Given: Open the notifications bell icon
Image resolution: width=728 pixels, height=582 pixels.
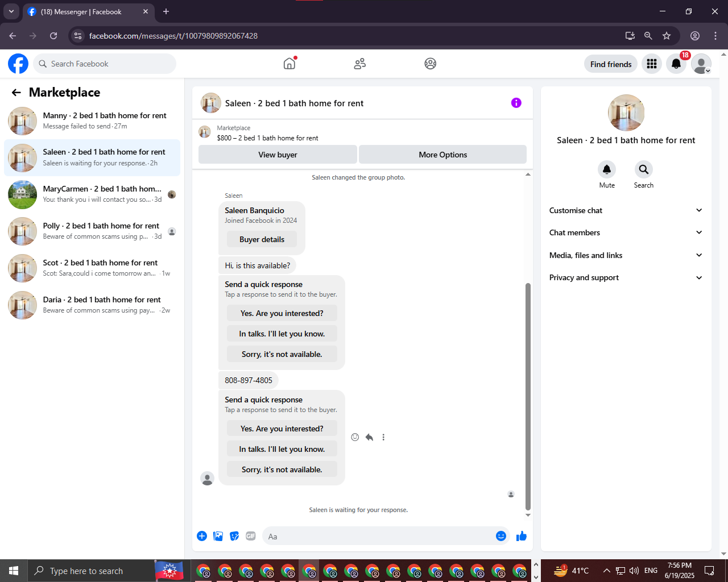Looking at the screenshot, I should tap(676, 64).
